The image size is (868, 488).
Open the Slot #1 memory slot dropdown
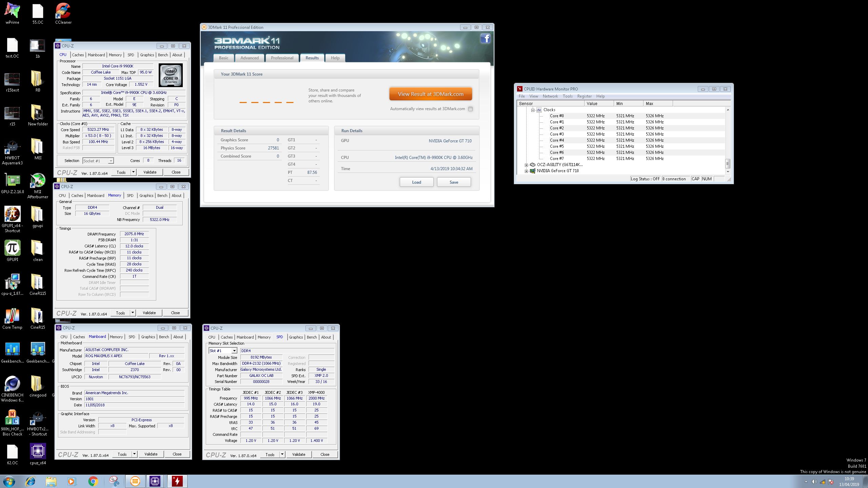234,351
